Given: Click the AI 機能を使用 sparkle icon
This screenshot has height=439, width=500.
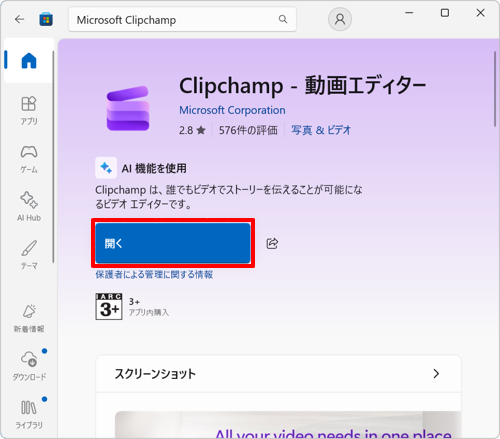Looking at the screenshot, I should click(x=106, y=168).
